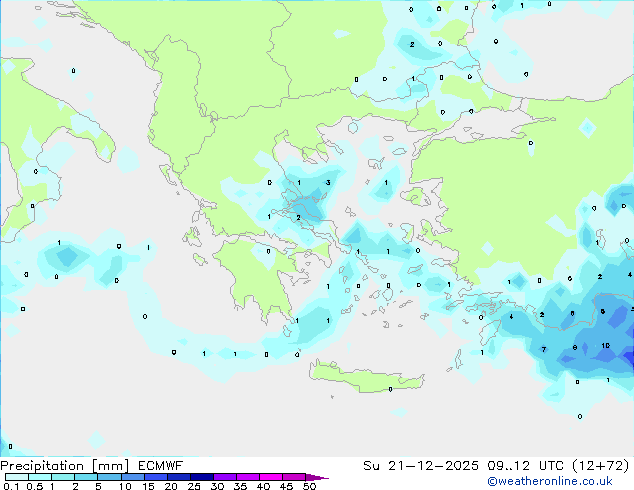Image resolution: width=634 pixels, height=490 pixels.
Task: Click the '25' legend scale label
Action: coord(194,486)
